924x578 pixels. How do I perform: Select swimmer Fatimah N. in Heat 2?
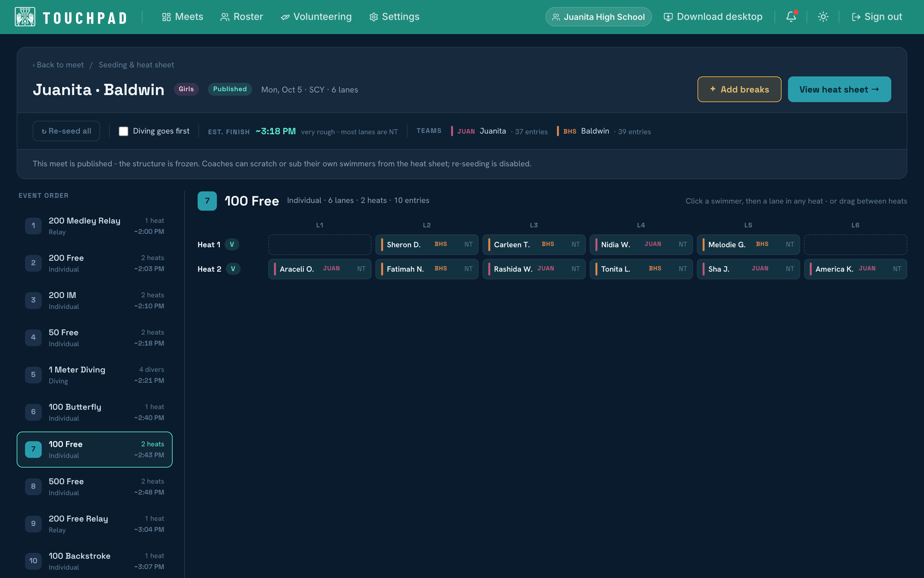click(427, 269)
